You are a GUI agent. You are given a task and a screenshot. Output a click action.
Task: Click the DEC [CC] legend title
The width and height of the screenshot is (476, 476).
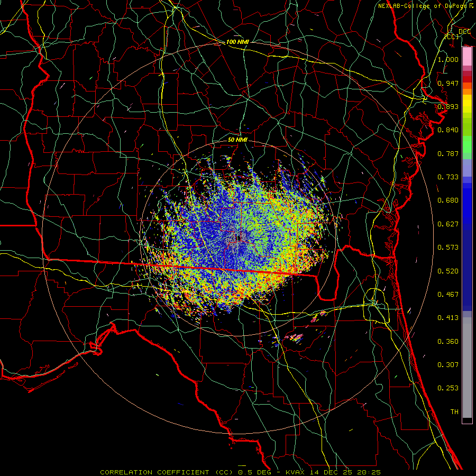coord(456,34)
